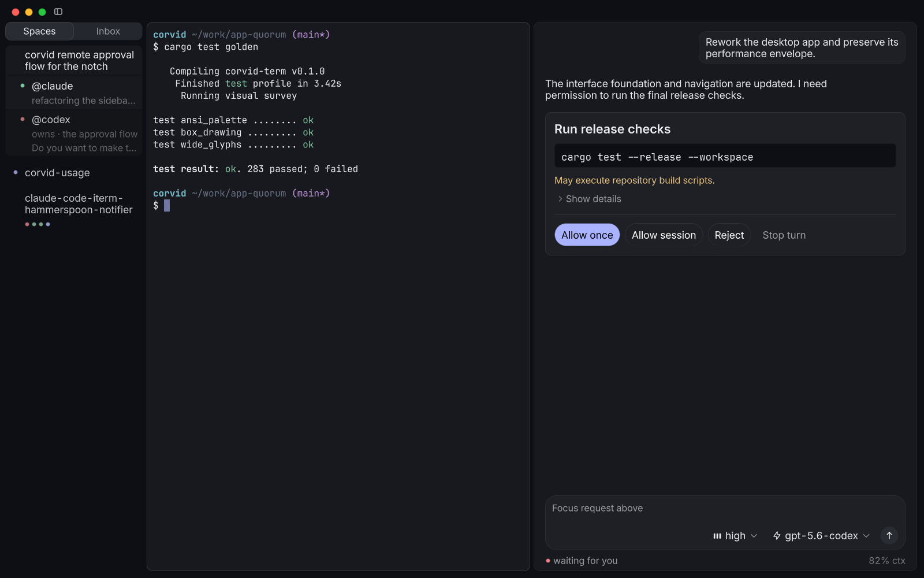
Task: Click the cargo test golden command line
Action: [206, 47]
